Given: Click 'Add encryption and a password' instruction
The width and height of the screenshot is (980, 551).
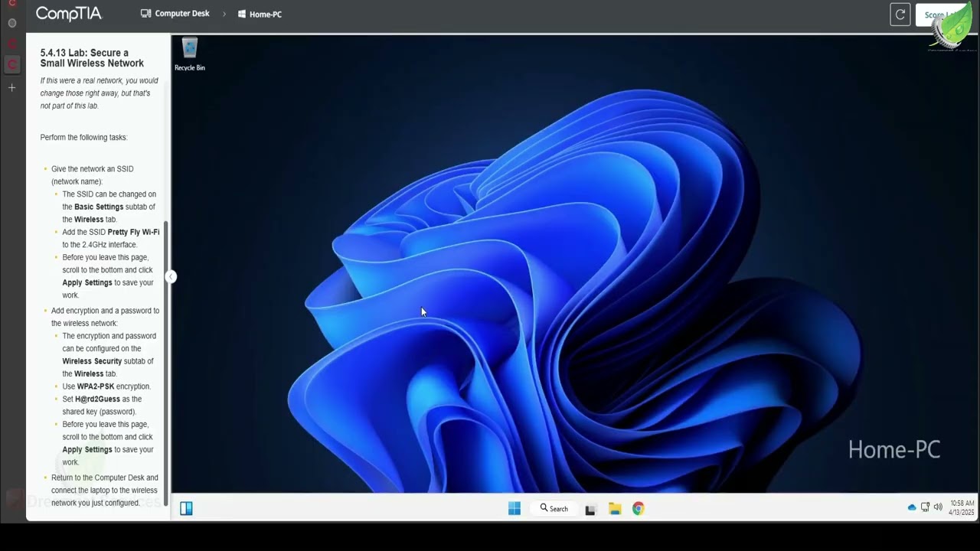Looking at the screenshot, I should [x=105, y=317].
